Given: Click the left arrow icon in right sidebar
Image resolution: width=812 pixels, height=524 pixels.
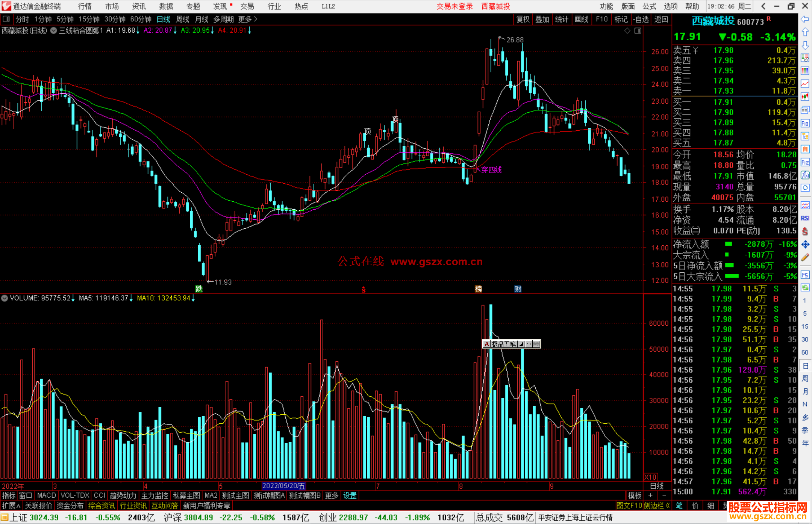Looking at the screenshot, I should tap(805, 19).
